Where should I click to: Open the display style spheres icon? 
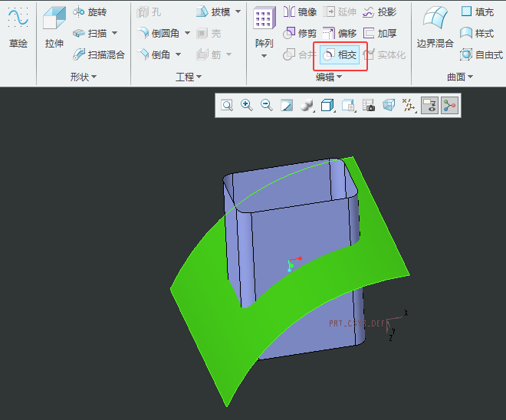(x=307, y=106)
